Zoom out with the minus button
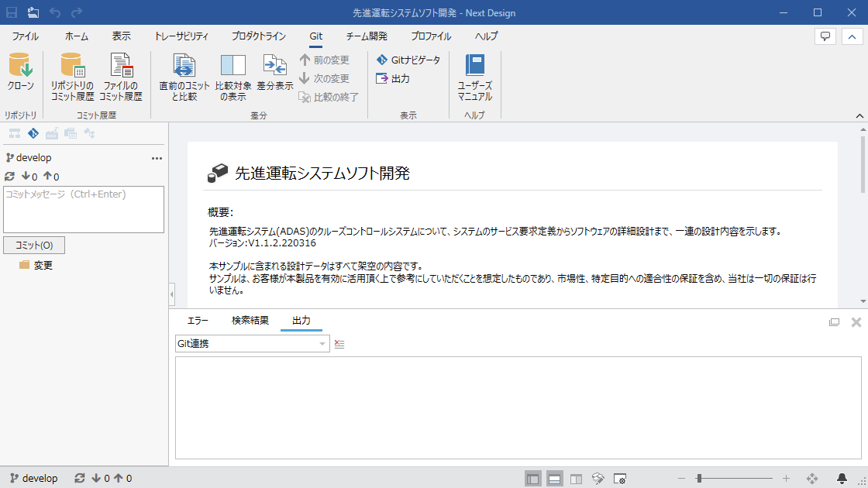 (681, 478)
